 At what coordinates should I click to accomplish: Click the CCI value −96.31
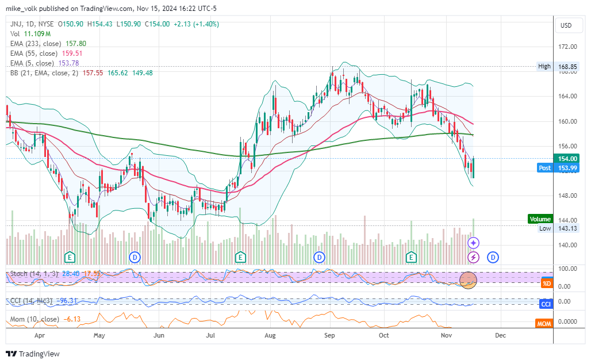(x=67, y=301)
